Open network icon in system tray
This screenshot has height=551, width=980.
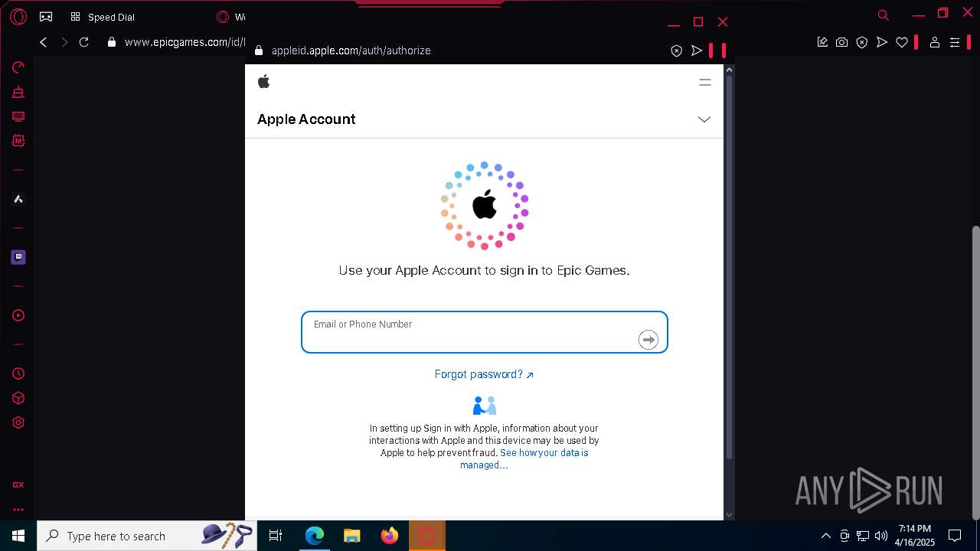tap(863, 536)
